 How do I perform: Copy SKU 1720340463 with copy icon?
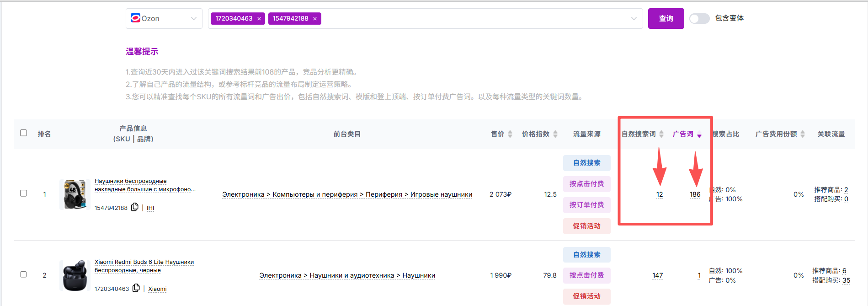tap(136, 288)
